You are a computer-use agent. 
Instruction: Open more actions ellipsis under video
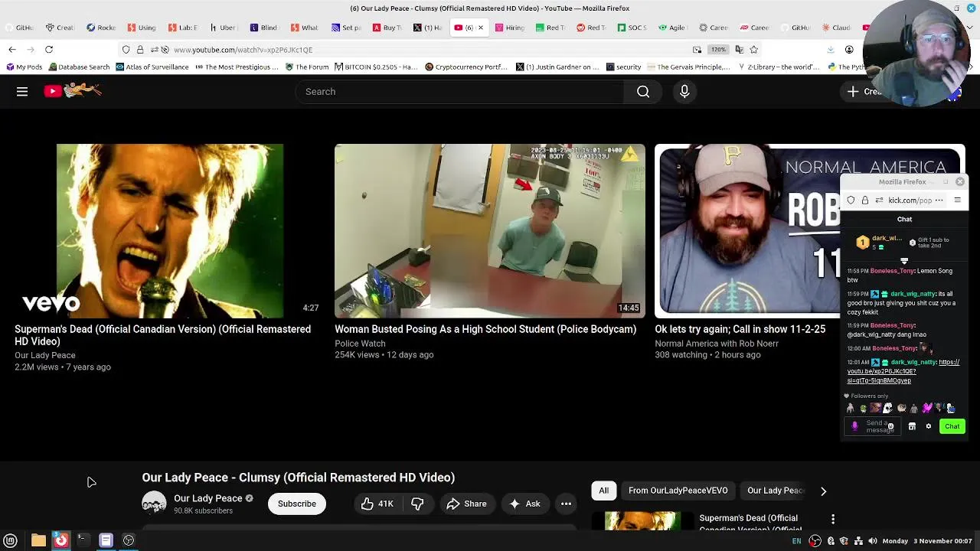pos(566,504)
